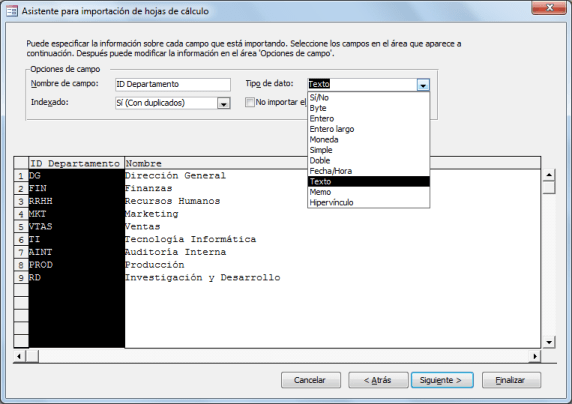Viewport: 572px width, 404px height.
Task: Click the vertical scrollbar up arrow
Action: 549,175
